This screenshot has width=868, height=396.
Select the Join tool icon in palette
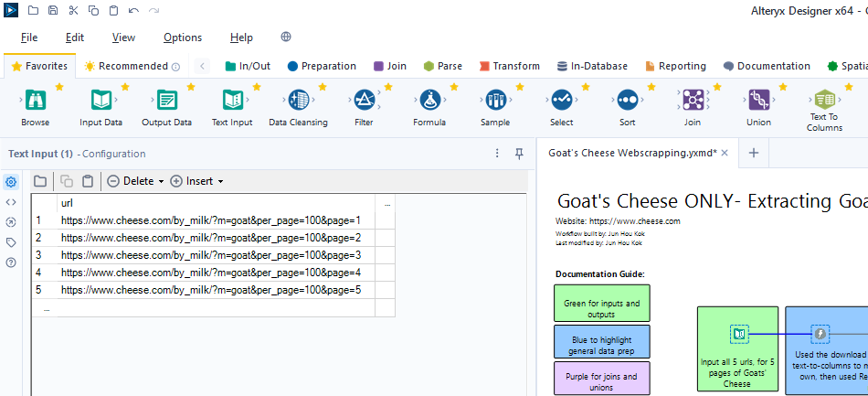pos(693,100)
